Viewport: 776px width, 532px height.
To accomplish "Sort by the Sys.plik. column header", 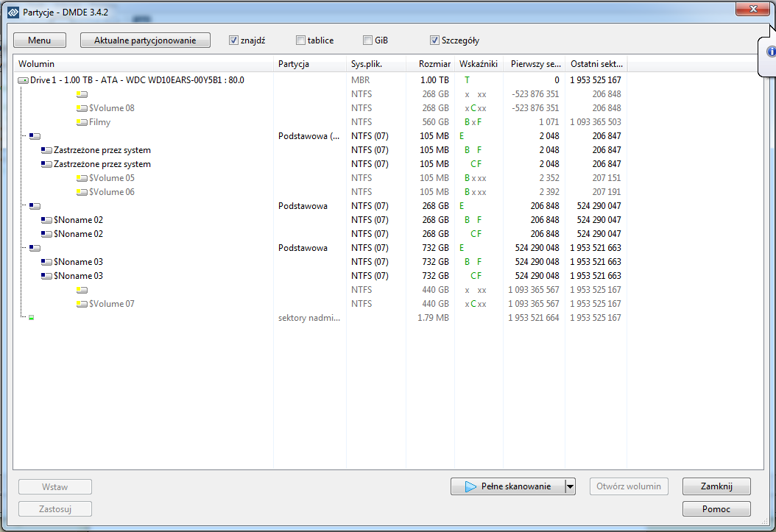I will click(x=376, y=64).
